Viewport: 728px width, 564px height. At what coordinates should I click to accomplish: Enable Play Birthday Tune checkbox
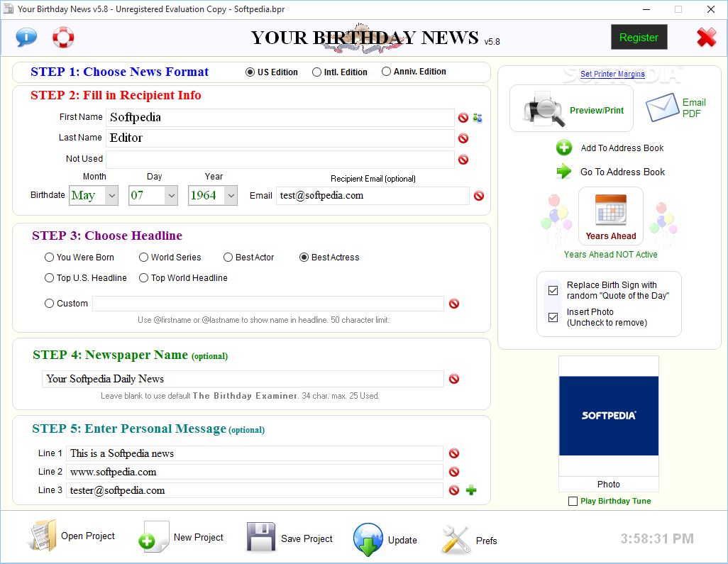click(x=573, y=502)
